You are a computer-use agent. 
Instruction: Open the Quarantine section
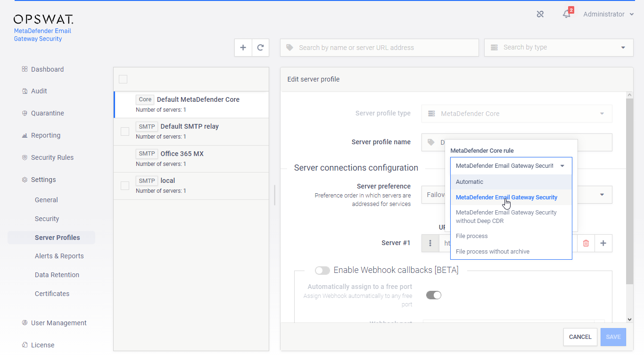[x=48, y=113]
